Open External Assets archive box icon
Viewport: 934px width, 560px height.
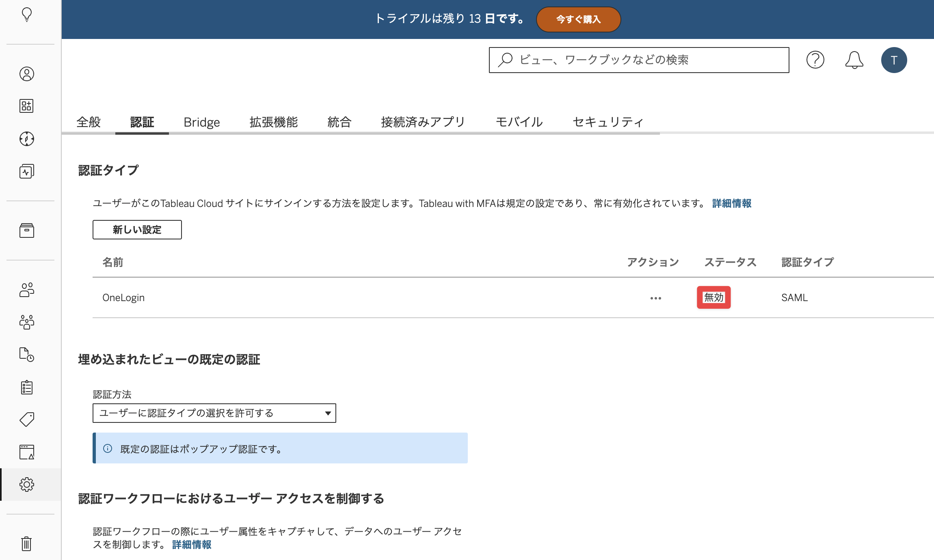pos(27,230)
